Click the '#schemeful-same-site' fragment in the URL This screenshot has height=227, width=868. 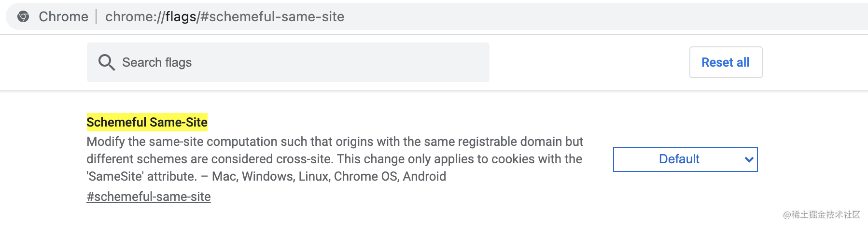coord(272,17)
